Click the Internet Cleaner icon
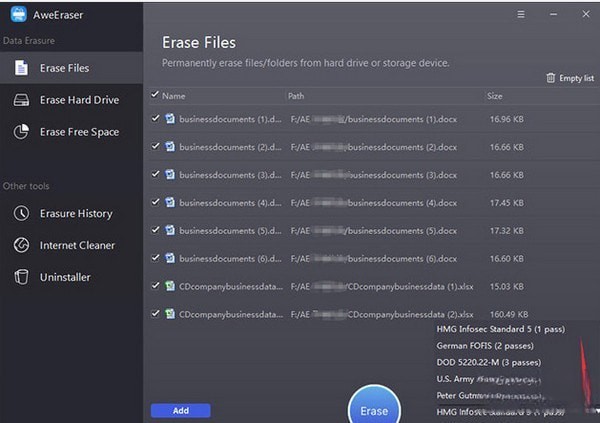This screenshot has height=423, width=600. tap(21, 245)
